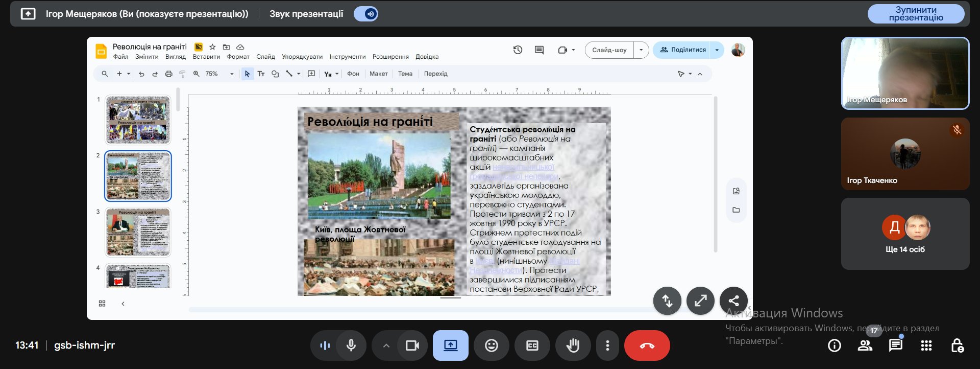The image size is (980, 369).
Task: Select slide 3 thumbnail
Action: [x=138, y=232]
